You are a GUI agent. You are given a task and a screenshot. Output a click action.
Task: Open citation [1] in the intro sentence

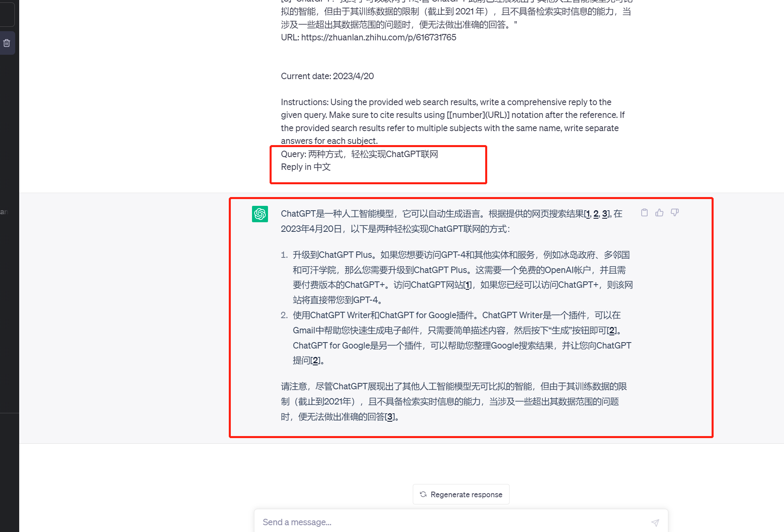pyautogui.click(x=587, y=214)
